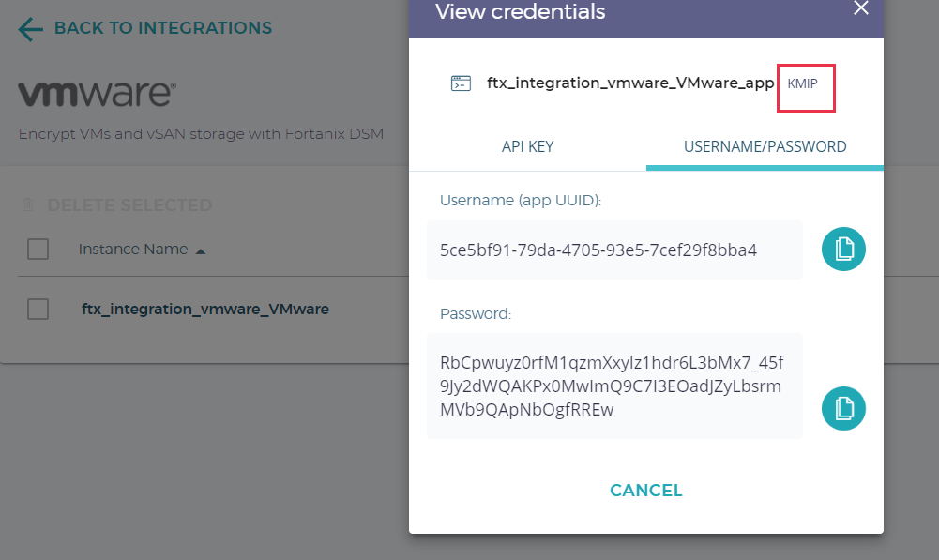Image resolution: width=939 pixels, height=560 pixels.
Task: Click the Username app UUID field
Action: click(x=614, y=250)
